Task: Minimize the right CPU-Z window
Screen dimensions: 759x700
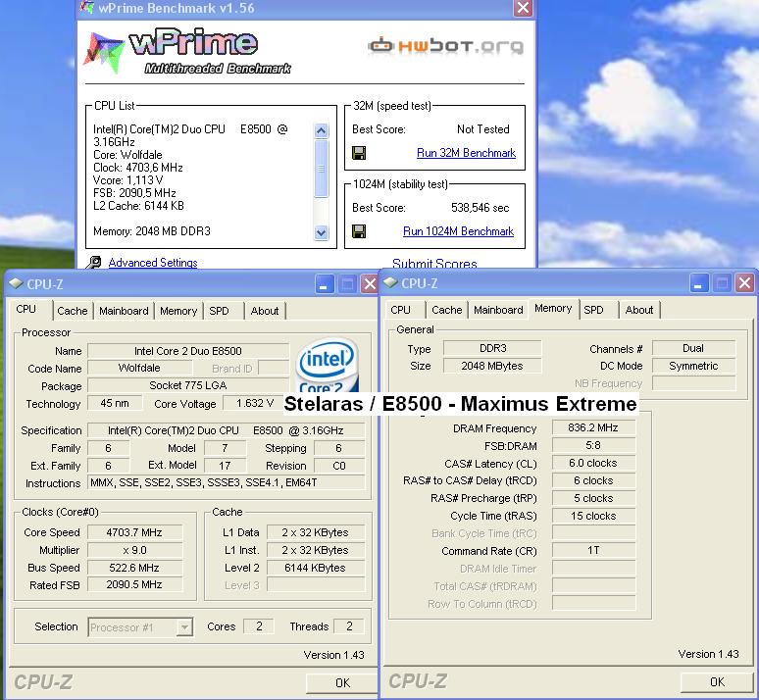Action: pos(698,282)
